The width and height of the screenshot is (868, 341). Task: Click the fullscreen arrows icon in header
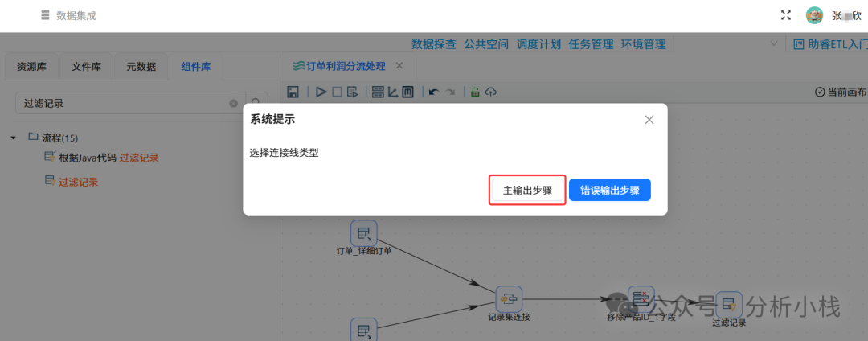785,15
